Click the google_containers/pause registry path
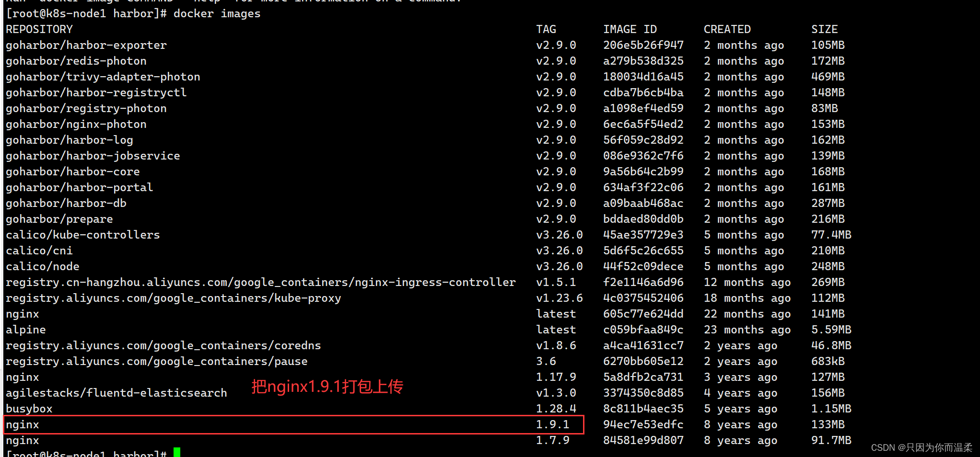The height and width of the screenshot is (457, 980). click(x=157, y=362)
